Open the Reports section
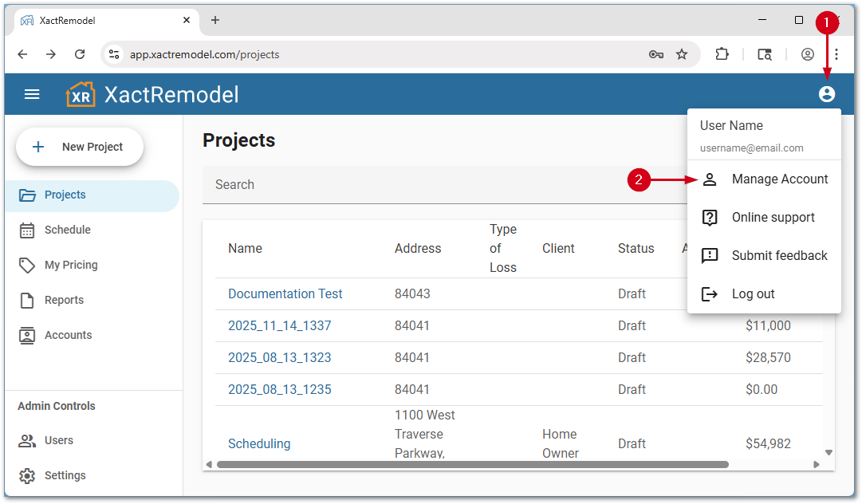The image size is (862, 504). point(64,300)
